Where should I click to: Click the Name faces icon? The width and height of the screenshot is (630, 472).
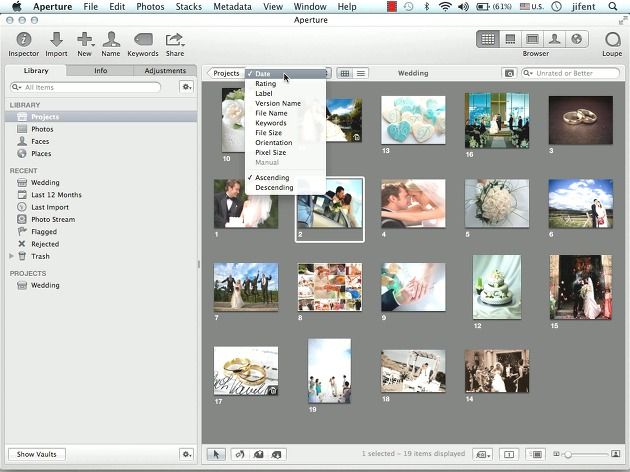click(111, 39)
